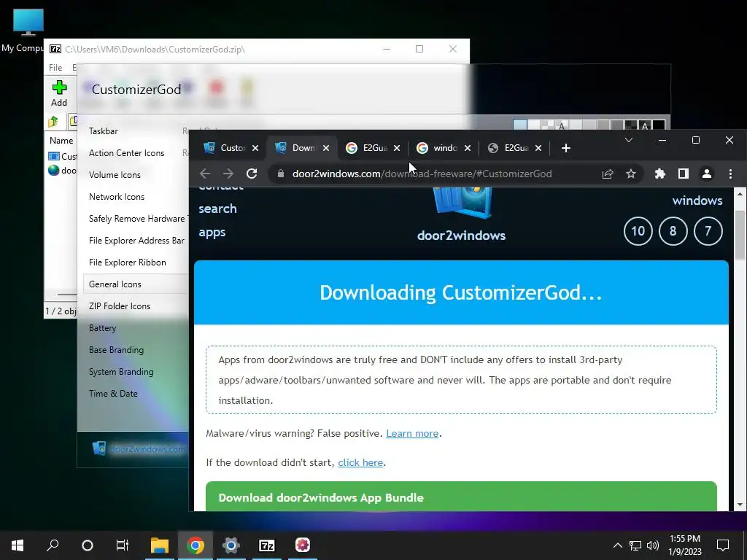Select Safely Remove Hardware in CustomizerGod
The height and width of the screenshot is (560, 747).
coord(136,219)
